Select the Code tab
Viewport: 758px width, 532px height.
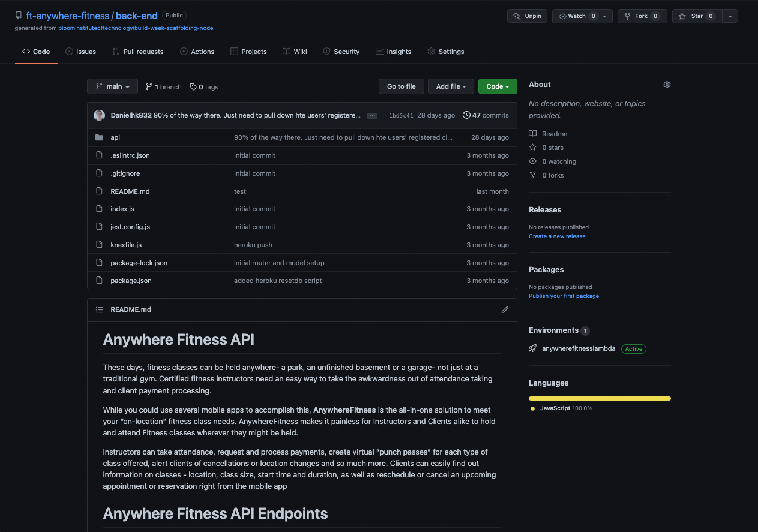pyautogui.click(x=36, y=52)
